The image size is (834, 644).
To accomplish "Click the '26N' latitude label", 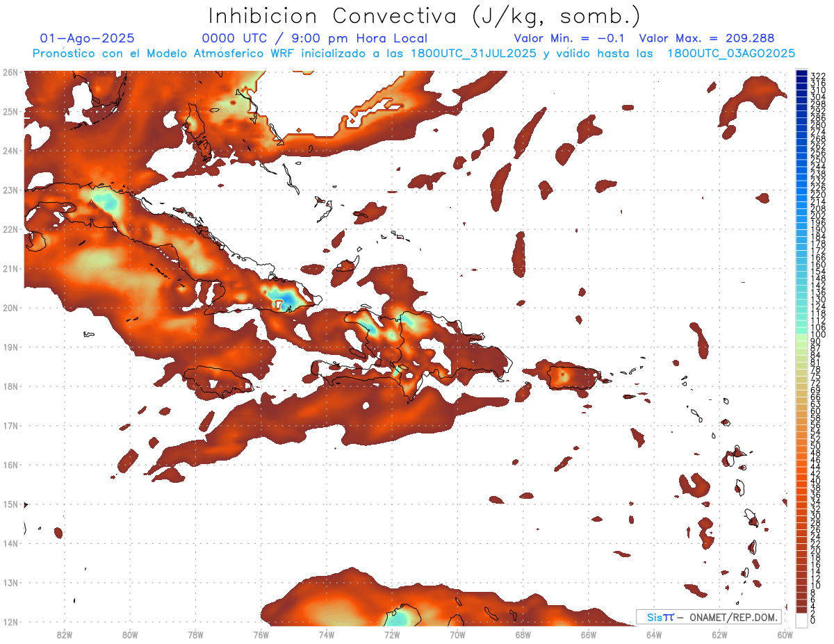I will [x=10, y=72].
